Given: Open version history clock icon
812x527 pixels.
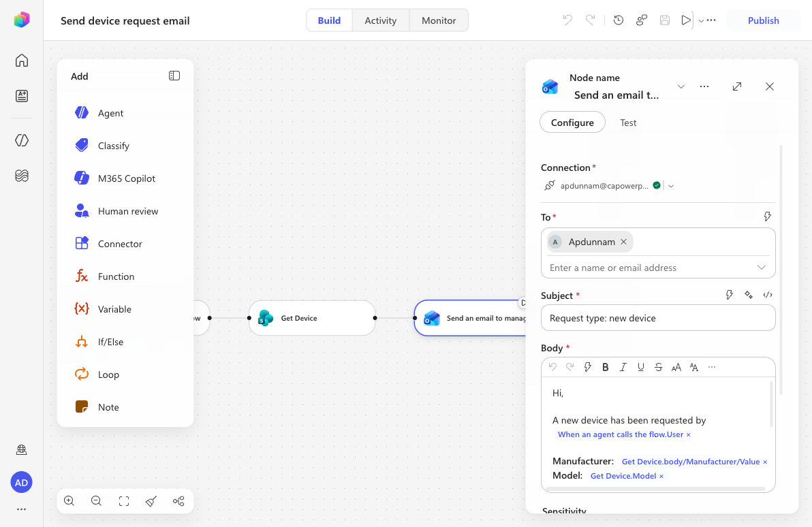Looking at the screenshot, I should (x=619, y=20).
